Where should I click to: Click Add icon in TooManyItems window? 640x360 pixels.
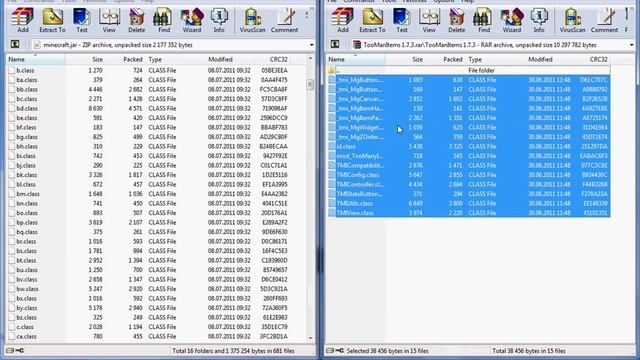coord(342,20)
